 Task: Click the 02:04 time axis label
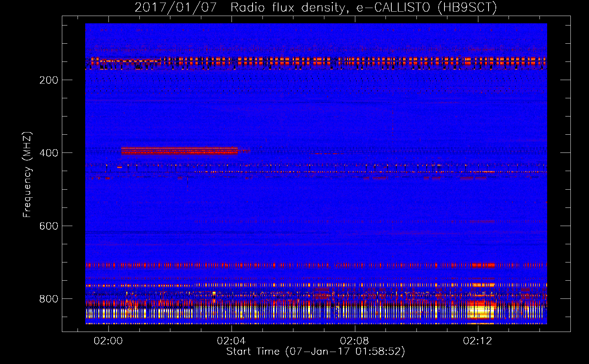[x=231, y=341]
